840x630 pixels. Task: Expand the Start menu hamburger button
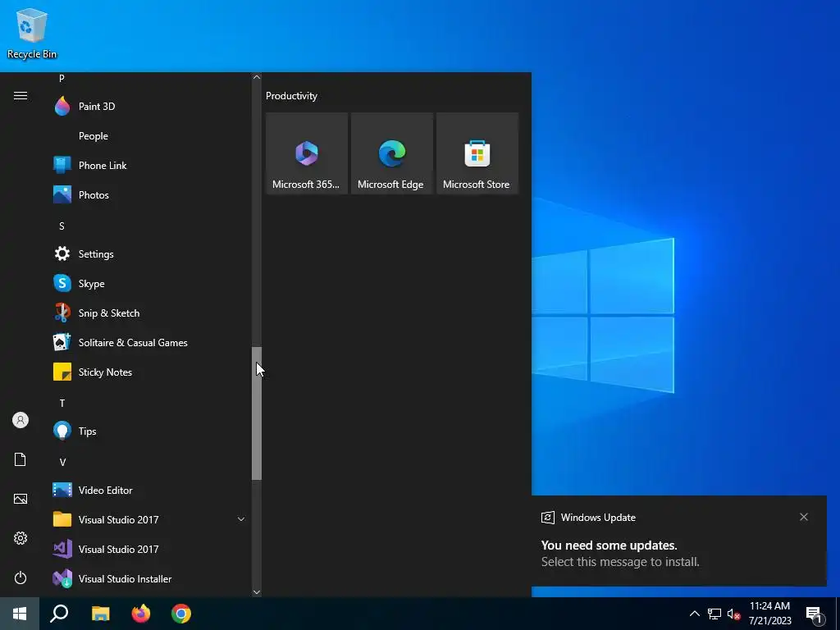[x=21, y=96]
